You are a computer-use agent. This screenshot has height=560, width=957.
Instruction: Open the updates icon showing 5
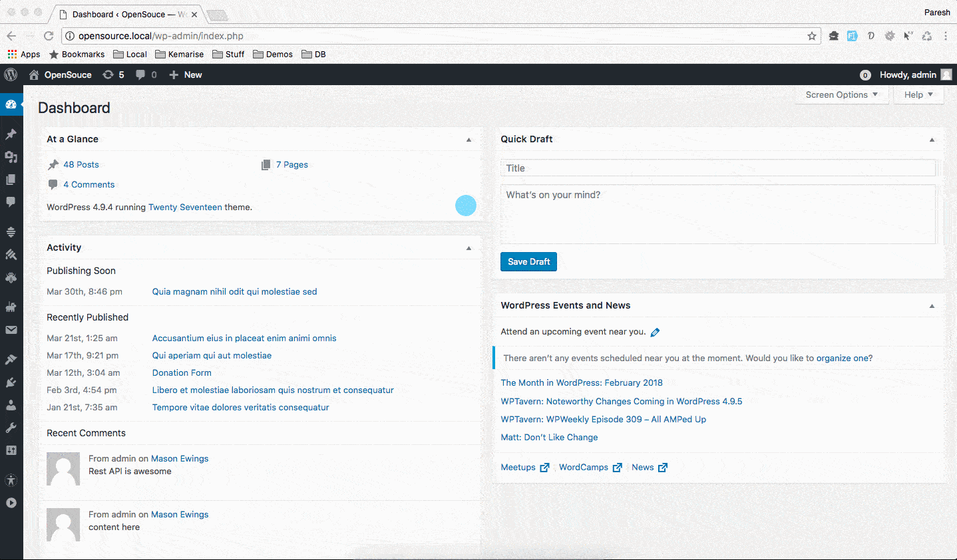113,74
